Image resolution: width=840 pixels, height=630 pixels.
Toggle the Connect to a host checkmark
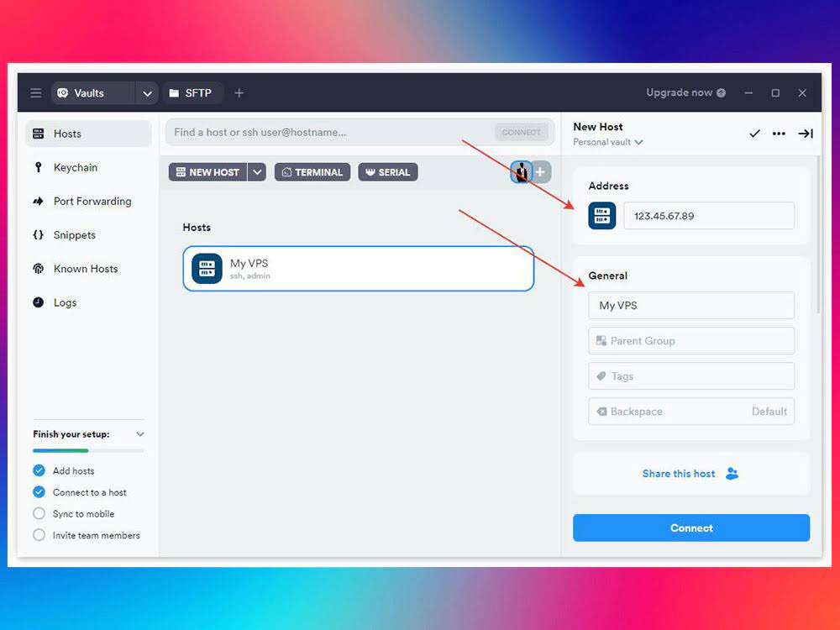[39, 491]
